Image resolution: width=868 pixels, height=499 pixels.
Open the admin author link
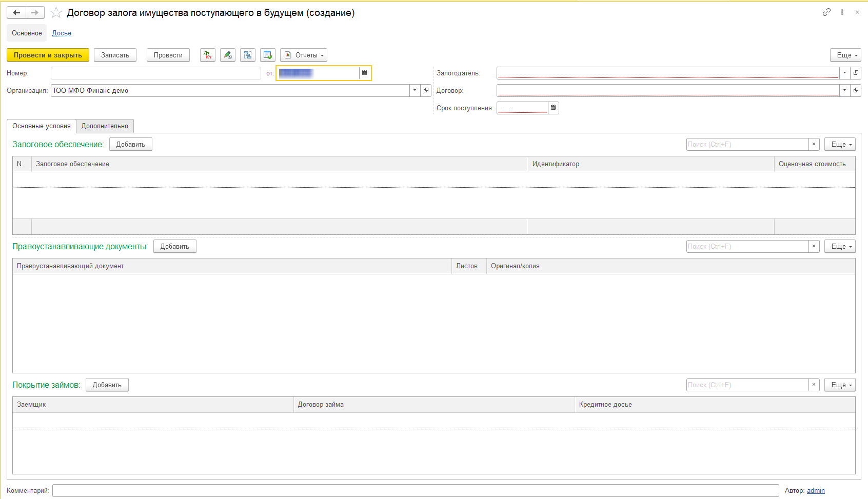[x=816, y=490]
